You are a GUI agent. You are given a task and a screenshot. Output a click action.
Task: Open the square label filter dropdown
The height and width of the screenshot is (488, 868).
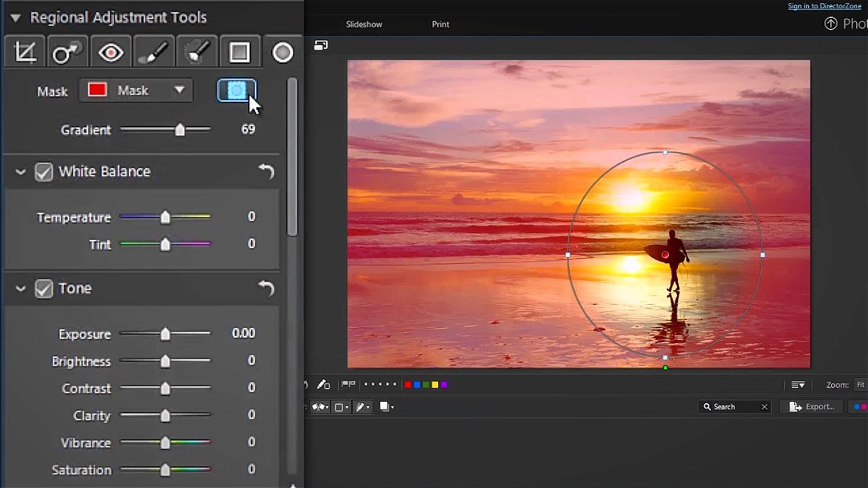click(x=342, y=407)
